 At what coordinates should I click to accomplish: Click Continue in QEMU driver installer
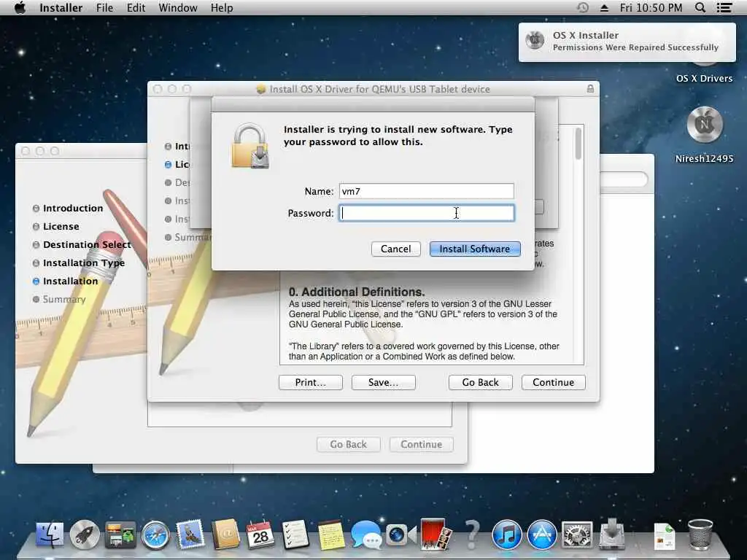pos(553,382)
